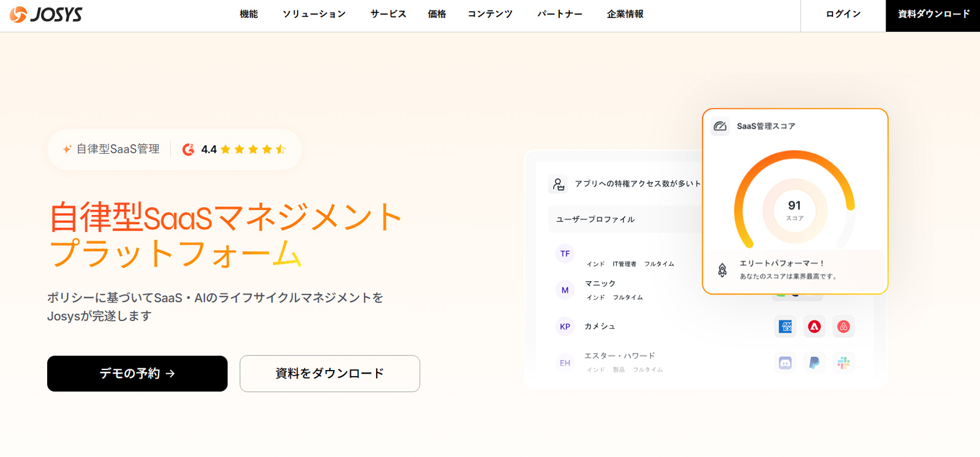Image resolution: width=980 pixels, height=457 pixels.
Task: Click the 資料ダウンロード header button
Action: (933, 15)
